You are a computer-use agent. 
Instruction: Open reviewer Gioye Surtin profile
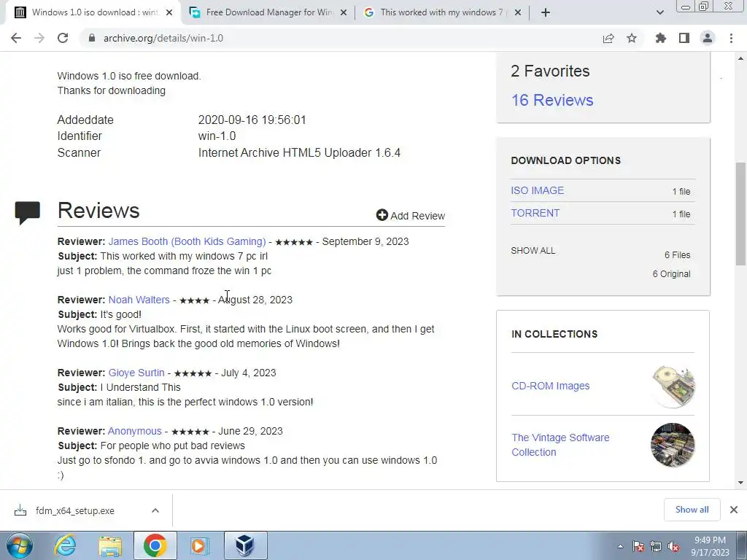pos(136,373)
